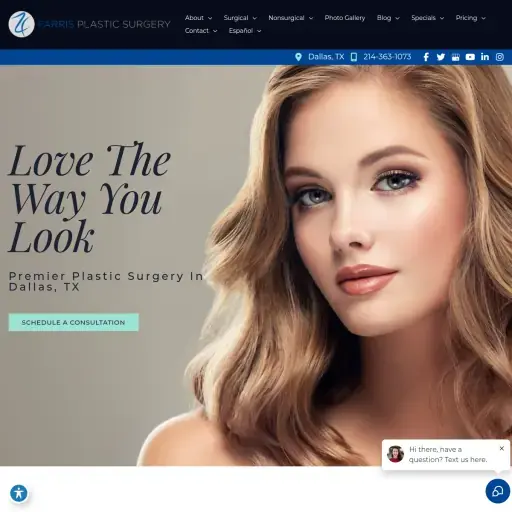Open the Pricing menu item

coord(466,18)
